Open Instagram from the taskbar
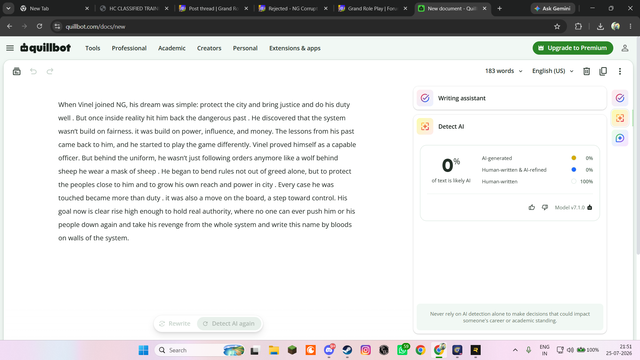The height and width of the screenshot is (360, 640). [366, 350]
